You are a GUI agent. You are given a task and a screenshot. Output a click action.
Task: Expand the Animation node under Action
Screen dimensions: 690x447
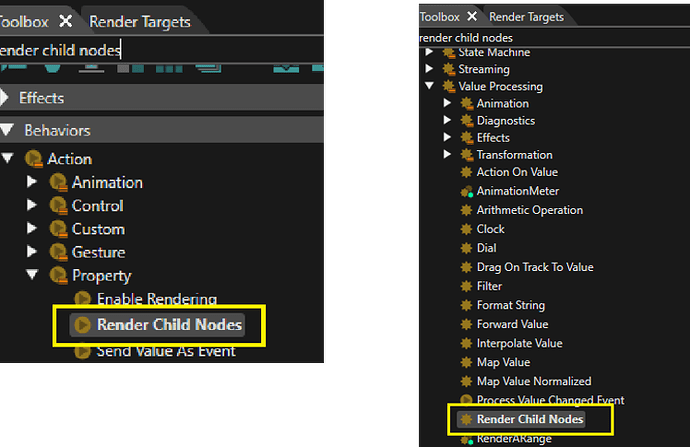coord(32,181)
